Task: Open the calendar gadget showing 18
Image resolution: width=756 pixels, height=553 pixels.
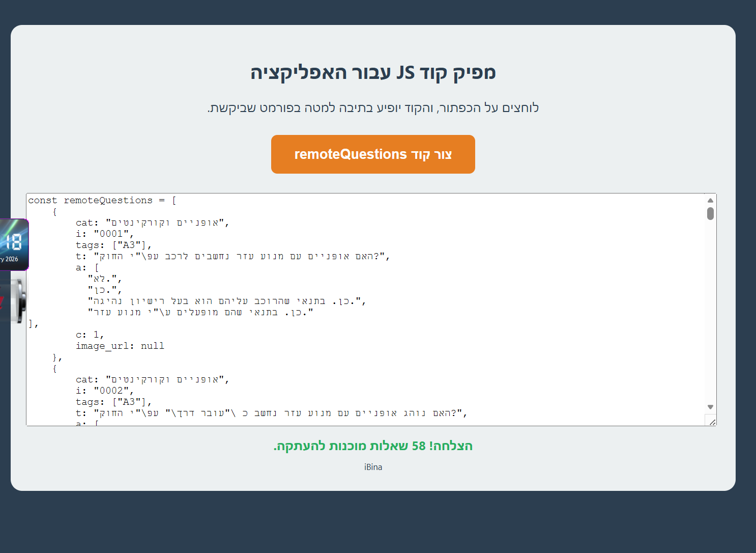Action: [14, 244]
